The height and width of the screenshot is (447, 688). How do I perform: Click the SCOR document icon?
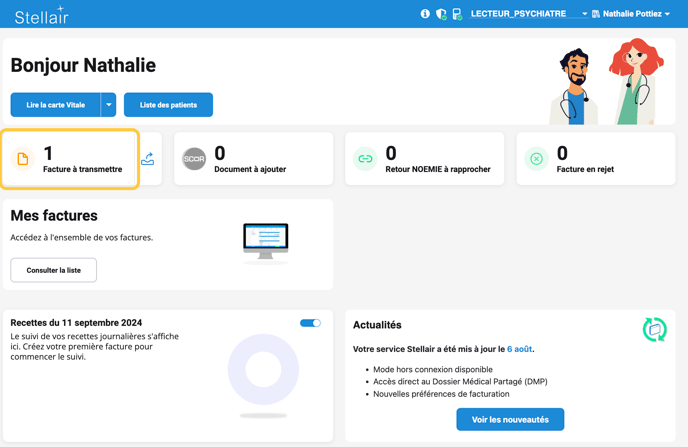pos(194,159)
